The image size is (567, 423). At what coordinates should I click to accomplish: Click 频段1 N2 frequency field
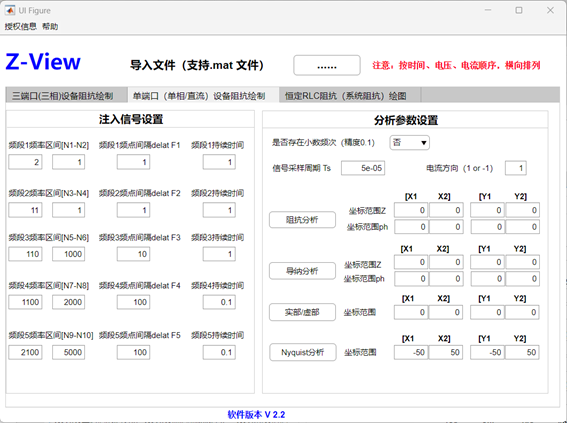click(68, 162)
